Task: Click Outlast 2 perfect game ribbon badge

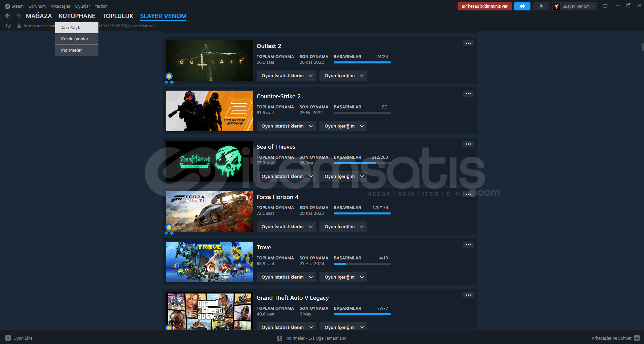Action: click(x=169, y=78)
